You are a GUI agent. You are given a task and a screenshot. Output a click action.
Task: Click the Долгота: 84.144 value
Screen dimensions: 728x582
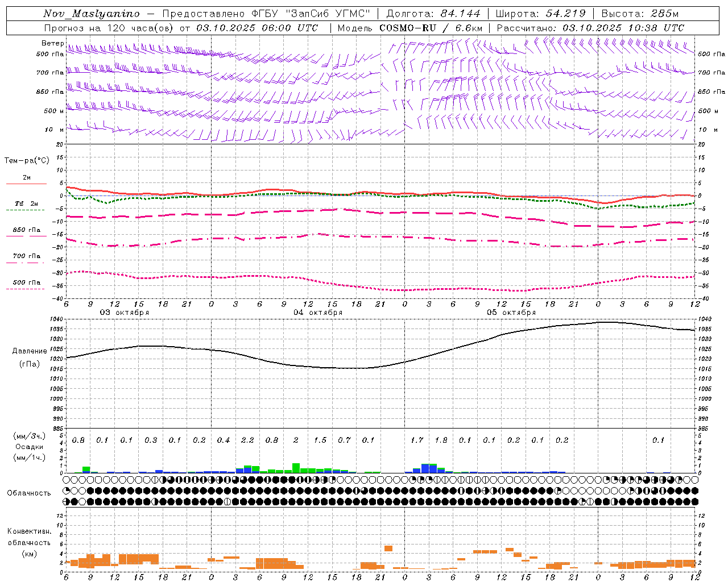[x=434, y=14]
